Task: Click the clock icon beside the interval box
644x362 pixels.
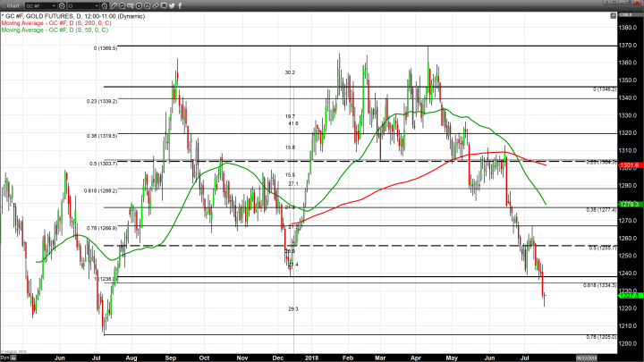Action: tap(105, 5)
